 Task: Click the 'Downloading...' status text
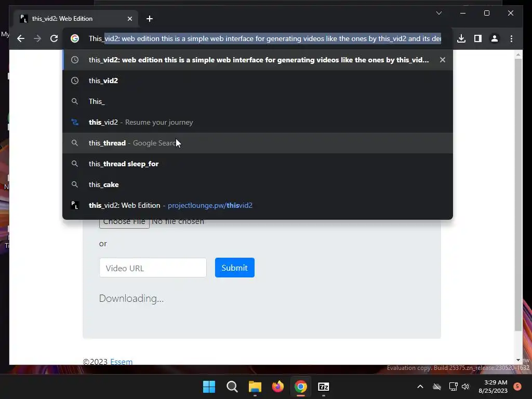click(131, 298)
